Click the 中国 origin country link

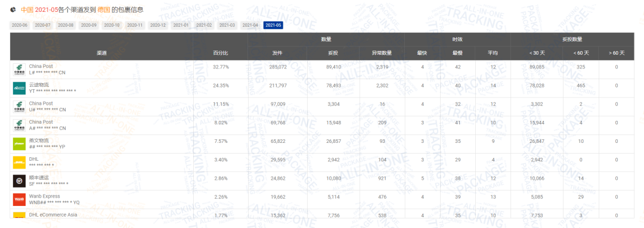point(27,9)
